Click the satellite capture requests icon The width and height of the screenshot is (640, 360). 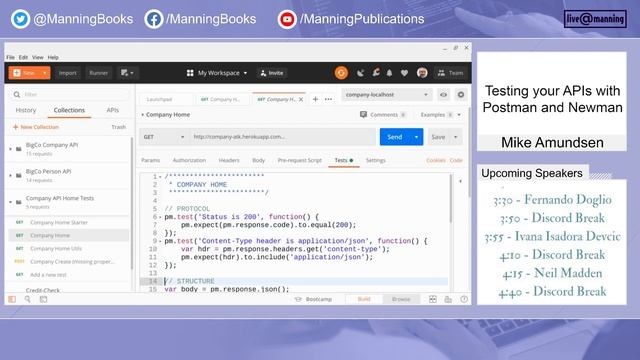(x=360, y=73)
